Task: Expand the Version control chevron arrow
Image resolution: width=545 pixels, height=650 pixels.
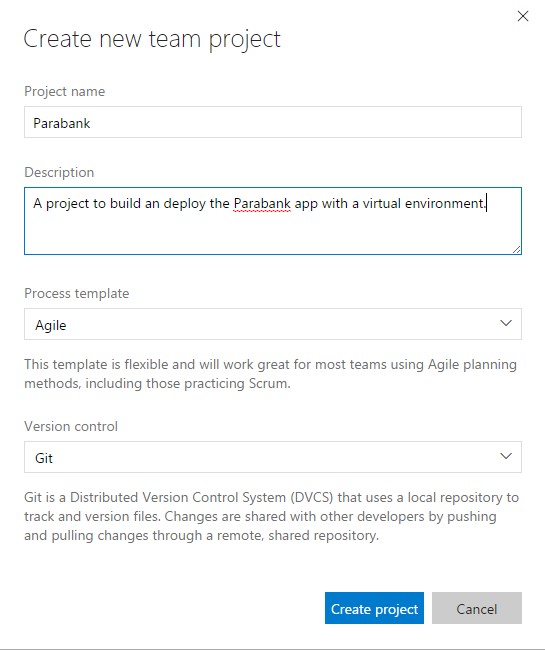Action: pyautogui.click(x=506, y=456)
